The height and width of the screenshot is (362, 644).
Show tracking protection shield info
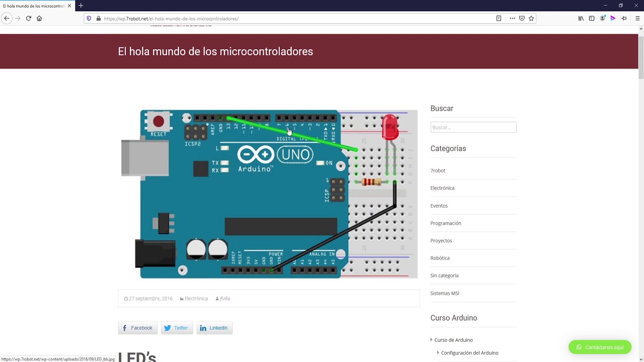[89, 19]
